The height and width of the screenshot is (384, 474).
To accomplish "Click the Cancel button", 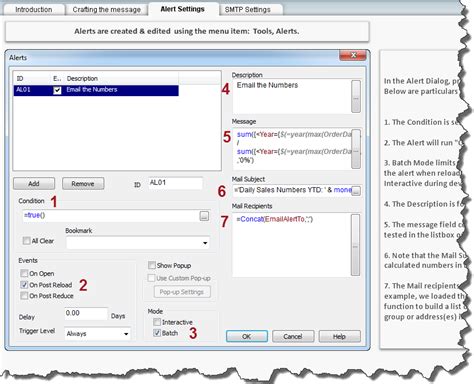I will click(x=293, y=336).
